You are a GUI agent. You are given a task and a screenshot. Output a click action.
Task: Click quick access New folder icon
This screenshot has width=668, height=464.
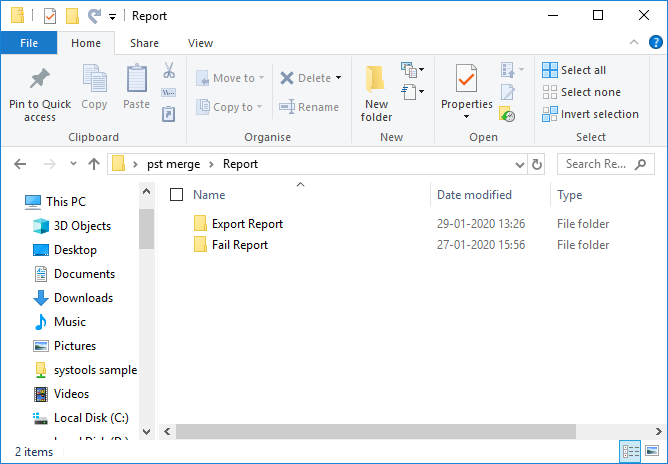point(72,16)
